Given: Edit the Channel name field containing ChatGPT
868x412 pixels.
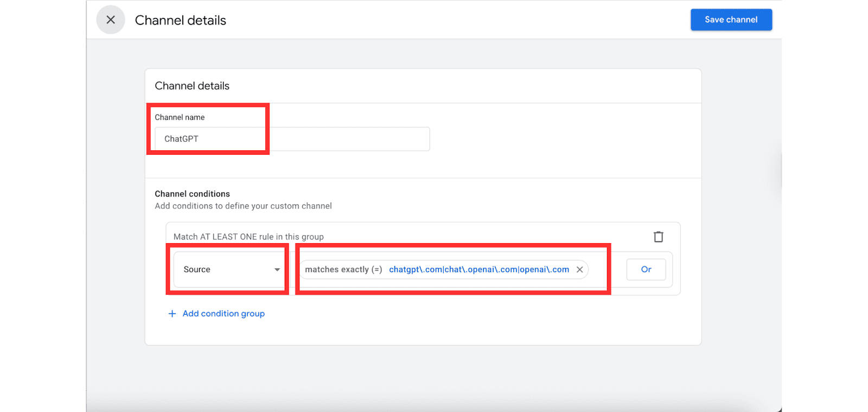Looking at the screenshot, I should 292,139.
